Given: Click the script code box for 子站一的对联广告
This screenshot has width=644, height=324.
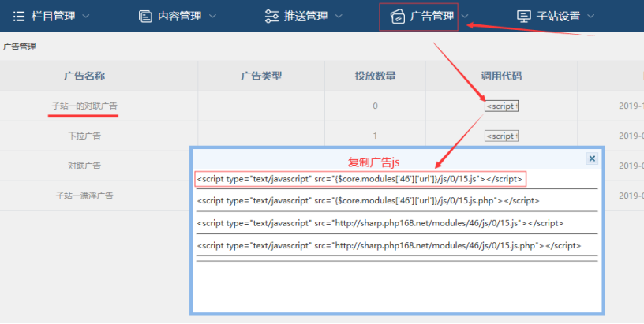Looking at the screenshot, I should pyautogui.click(x=501, y=106).
